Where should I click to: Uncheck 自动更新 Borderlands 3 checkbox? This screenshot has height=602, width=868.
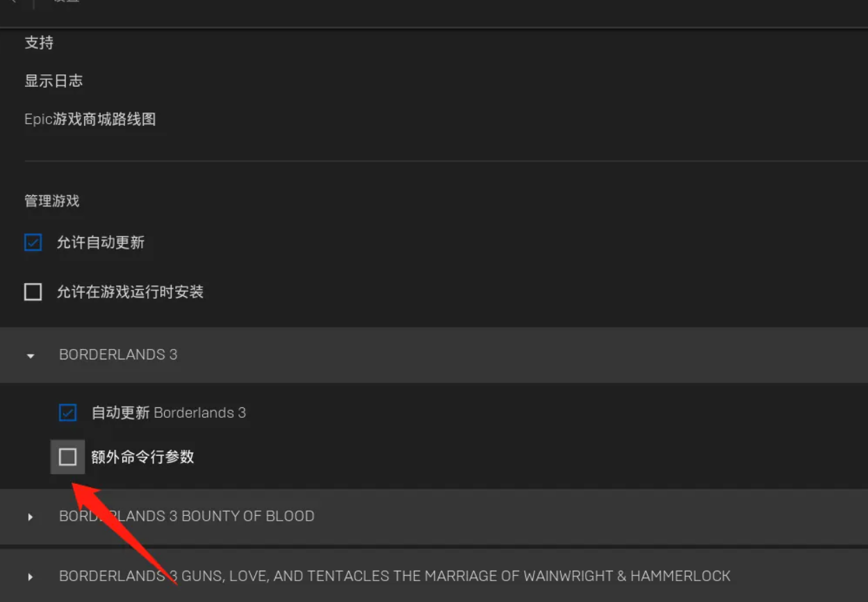pyautogui.click(x=67, y=413)
